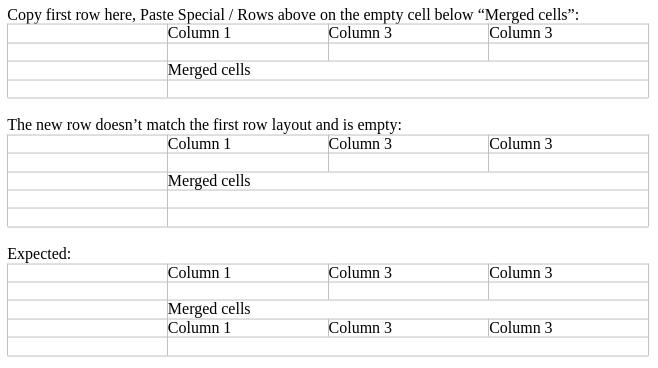Click middle 'Column 3' header in second table
The width and height of the screenshot is (658, 368).
pyautogui.click(x=408, y=144)
